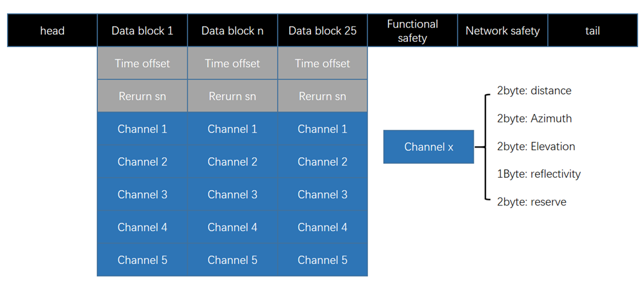The image size is (644, 288).
Task: Select the "2byte: Azimuth" label
Action: coord(534,119)
